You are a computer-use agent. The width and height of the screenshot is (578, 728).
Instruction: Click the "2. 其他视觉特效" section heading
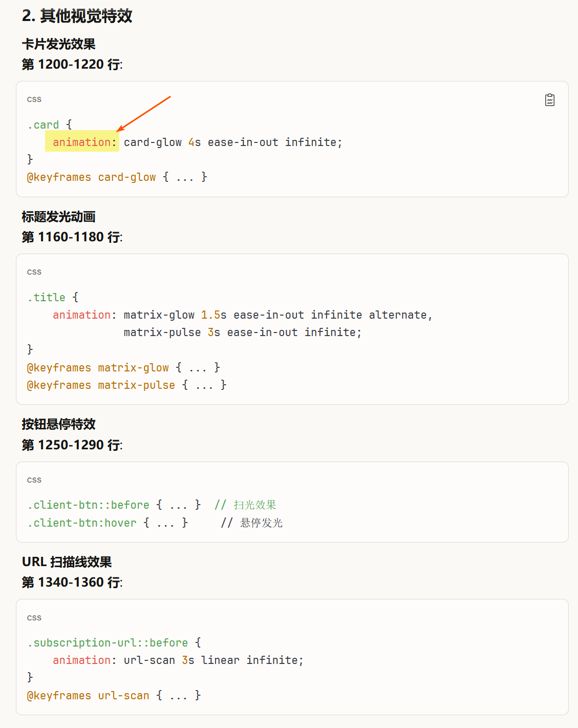(77, 16)
